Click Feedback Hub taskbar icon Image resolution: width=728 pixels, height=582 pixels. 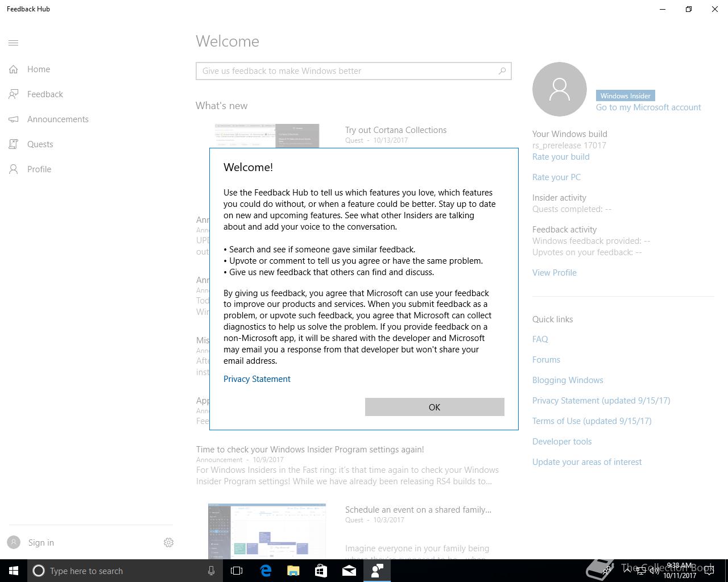377,571
